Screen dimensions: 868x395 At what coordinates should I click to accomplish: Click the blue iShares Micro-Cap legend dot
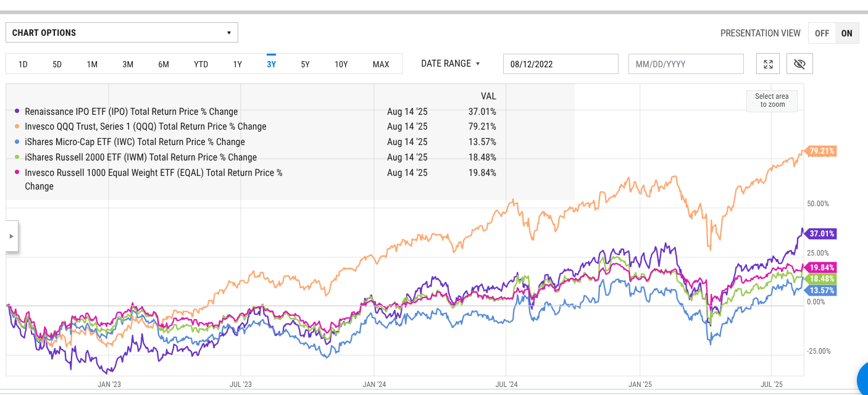pyautogui.click(x=18, y=142)
